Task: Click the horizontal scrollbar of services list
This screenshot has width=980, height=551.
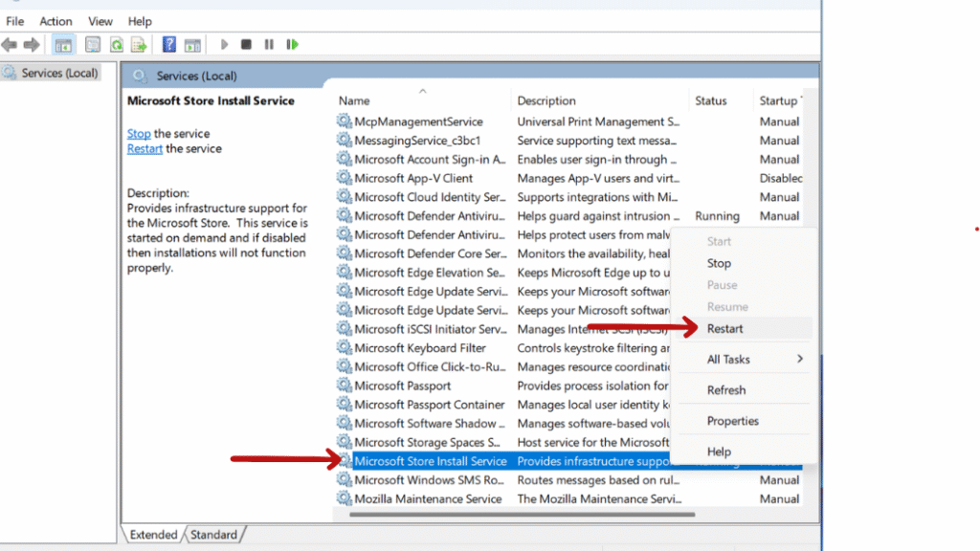Action: [522, 515]
